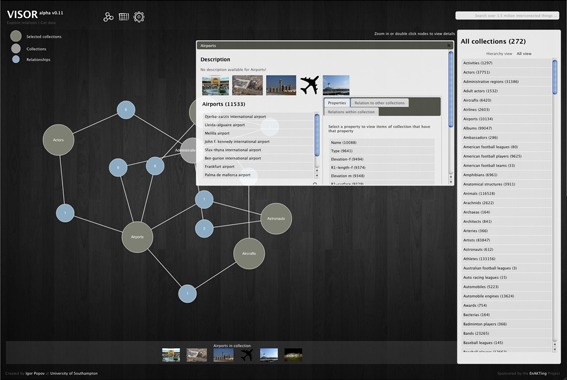Switch to the Properties tab
This screenshot has height=380, width=567.
coord(337,103)
